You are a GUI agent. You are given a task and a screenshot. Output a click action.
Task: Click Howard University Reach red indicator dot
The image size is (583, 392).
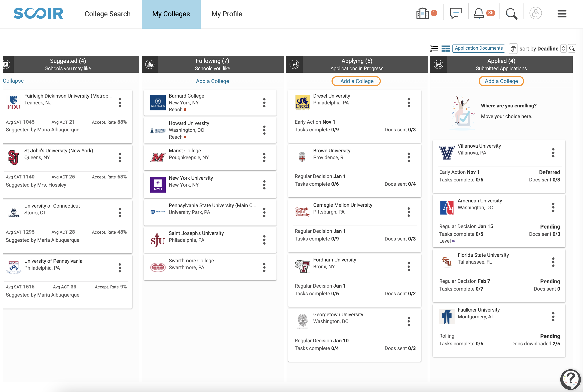(x=185, y=137)
